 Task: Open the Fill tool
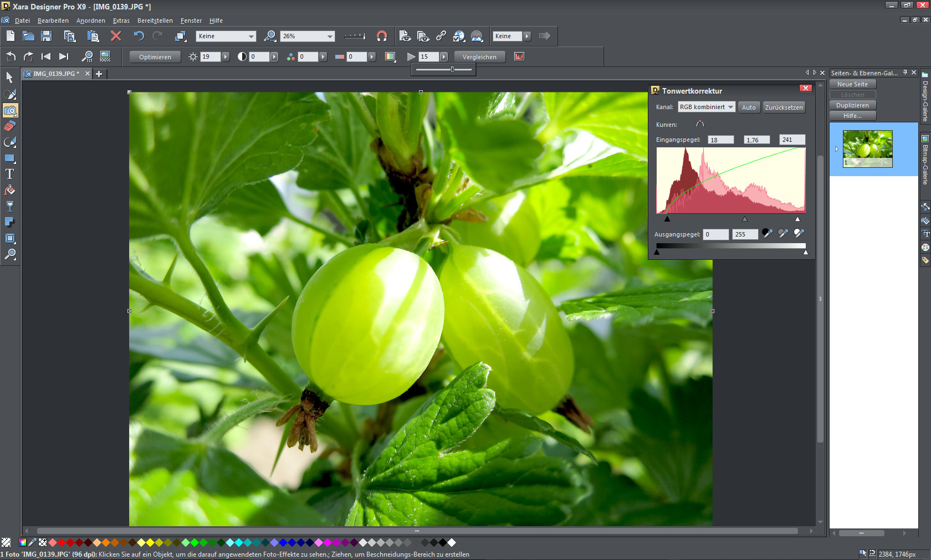[9, 190]
